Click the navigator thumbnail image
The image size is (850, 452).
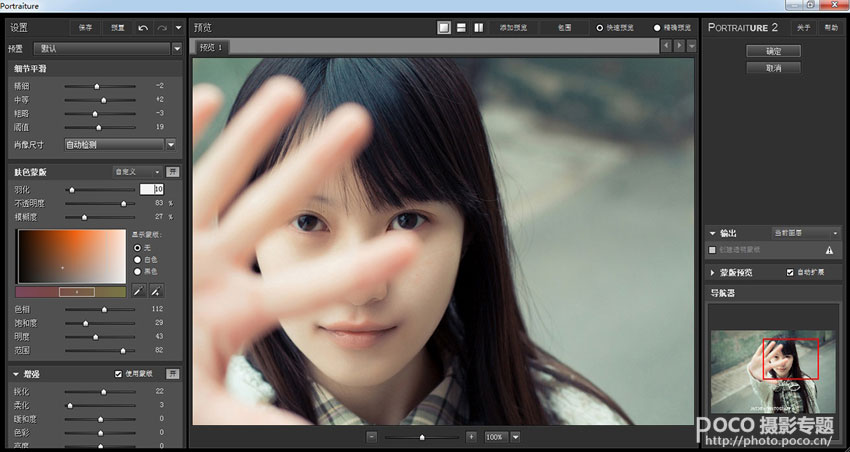coord(772,372)
